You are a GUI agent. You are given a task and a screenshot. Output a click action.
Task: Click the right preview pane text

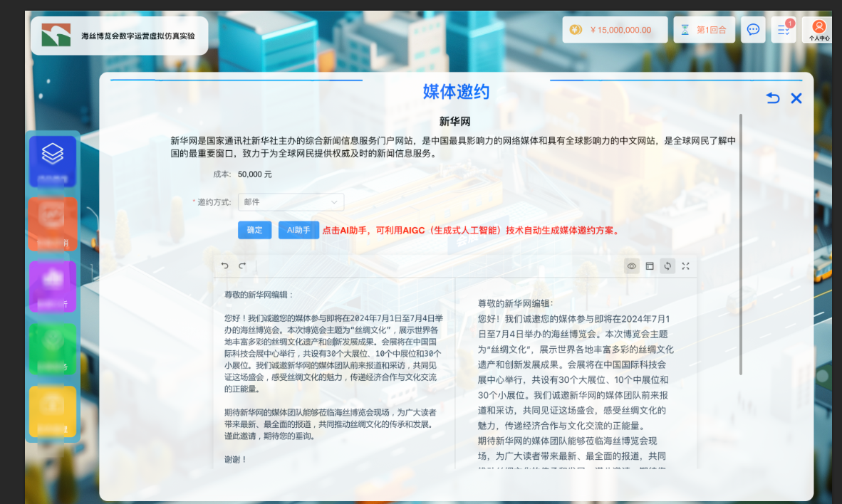(576, 384)
